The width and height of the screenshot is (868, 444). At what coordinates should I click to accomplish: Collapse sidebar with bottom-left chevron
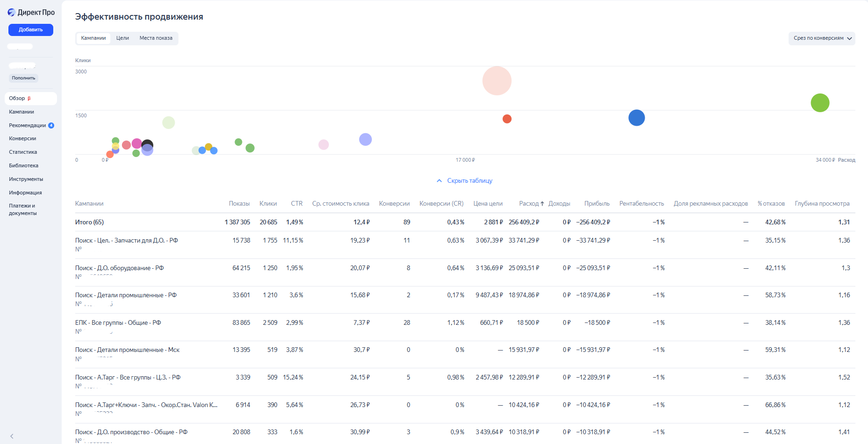(12, 436)
